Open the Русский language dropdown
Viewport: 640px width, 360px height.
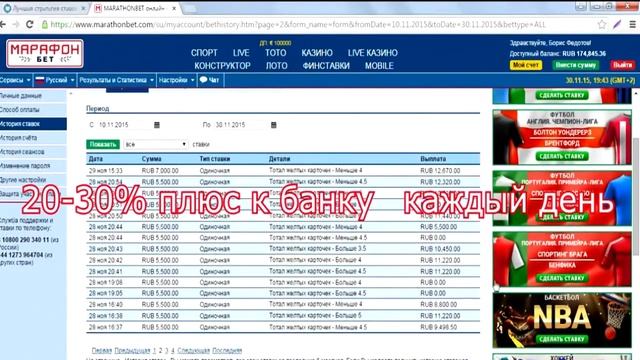pos(54,80)
